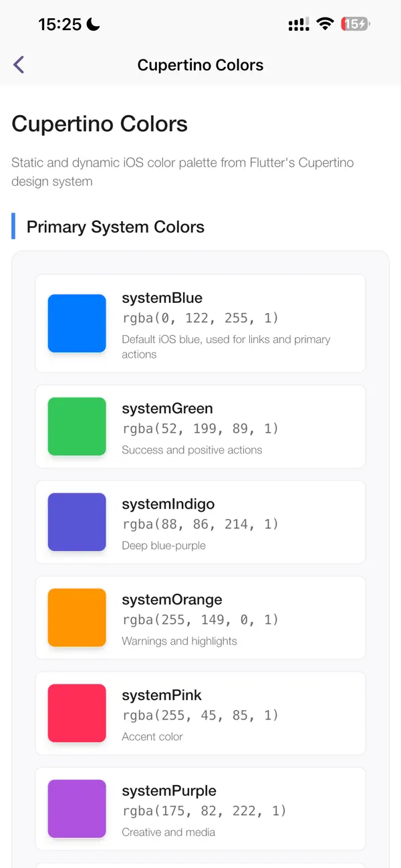Tap the Wi-Fi icon in the status bar
Screen dimensions: 401x868
coord(325,23)
